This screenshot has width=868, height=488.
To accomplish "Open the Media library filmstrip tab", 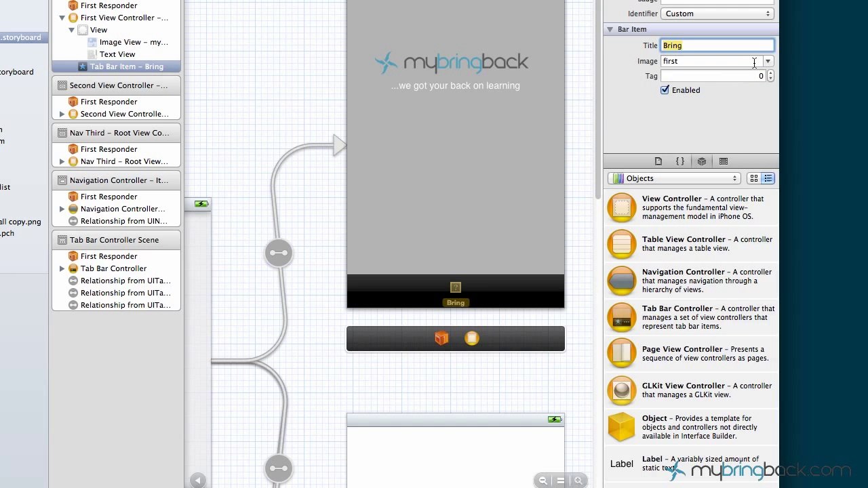I will pyautogui.click(x=724, y=161).
